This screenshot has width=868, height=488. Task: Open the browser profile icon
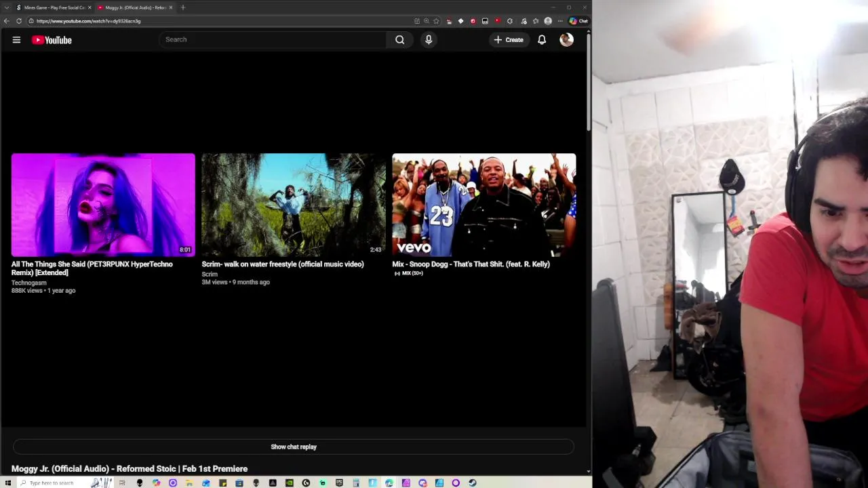(x=548, y=21)
